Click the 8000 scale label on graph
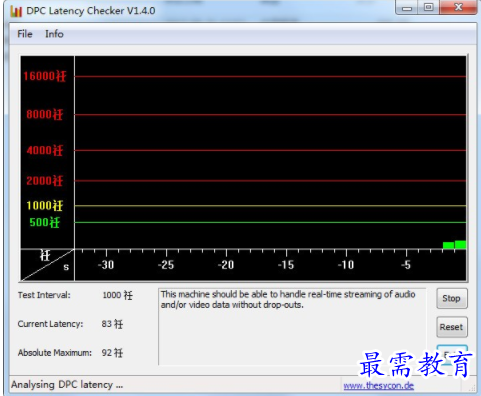 pos(45,114)
